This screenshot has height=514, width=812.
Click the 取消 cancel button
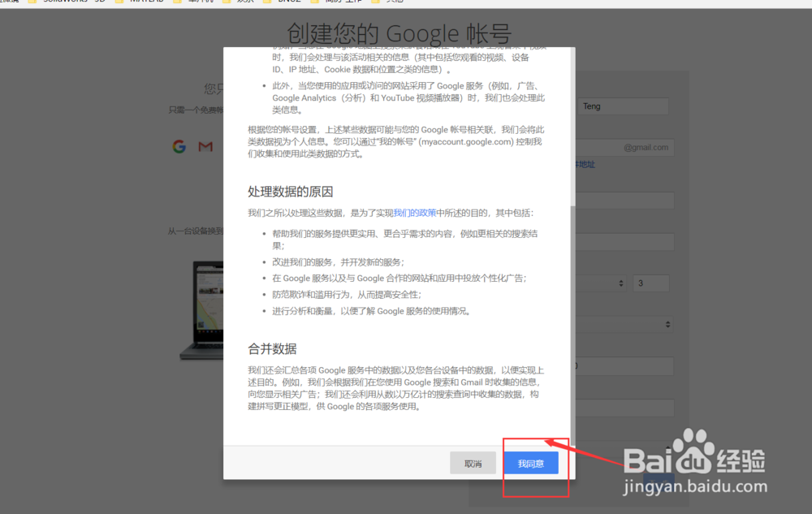pyautogui.click(x=473, y=463)
